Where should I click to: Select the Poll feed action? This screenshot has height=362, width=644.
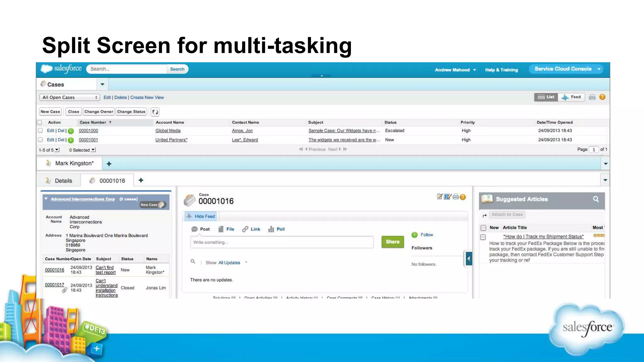pyautogui.click(x=276, y=229)
